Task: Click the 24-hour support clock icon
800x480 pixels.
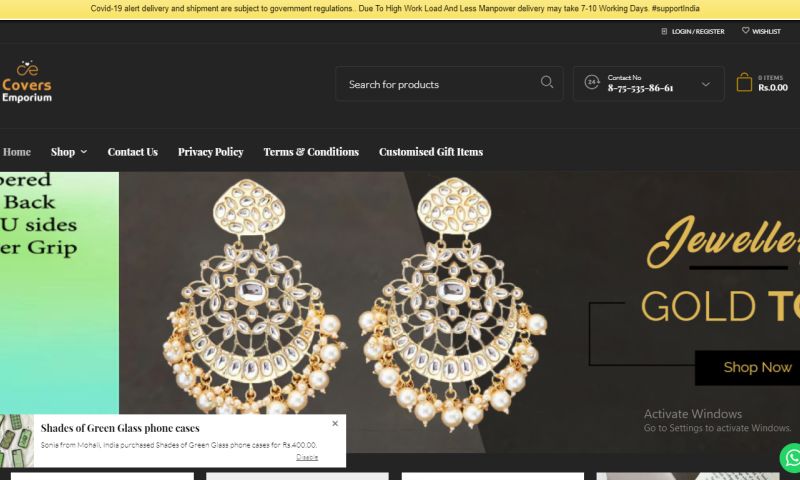Action: click(x=592, y=83)
